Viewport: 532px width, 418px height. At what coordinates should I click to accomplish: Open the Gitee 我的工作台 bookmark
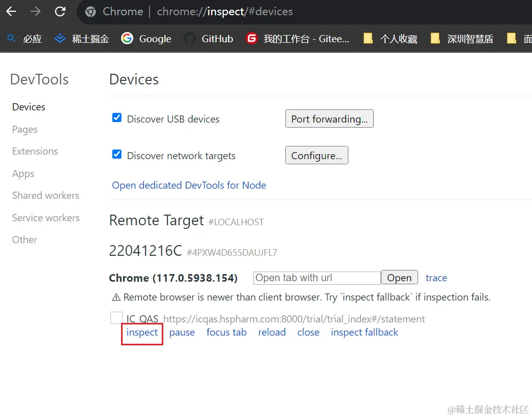click(x=298, y=39)
